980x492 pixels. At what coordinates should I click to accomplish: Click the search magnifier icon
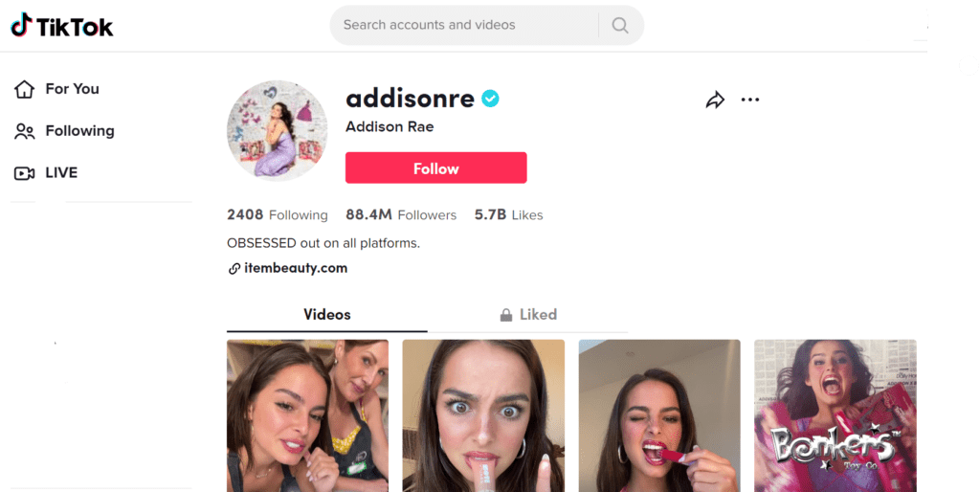[620, 25]
